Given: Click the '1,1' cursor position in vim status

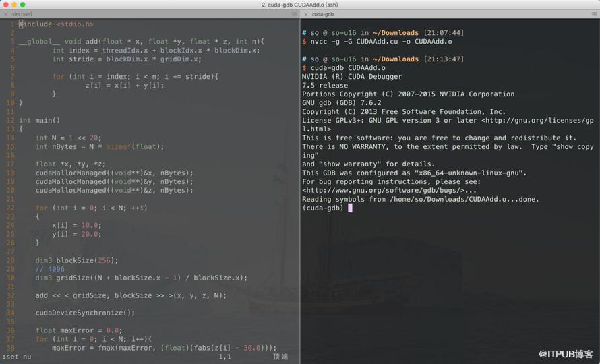Looking at the screenshot, I should (225, 357).
